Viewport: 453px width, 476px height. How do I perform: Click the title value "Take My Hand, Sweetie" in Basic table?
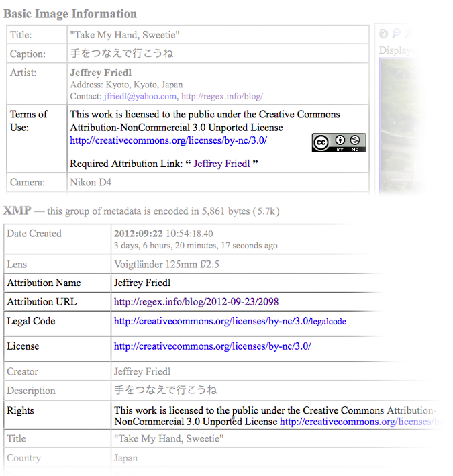[x=125, y=35]
